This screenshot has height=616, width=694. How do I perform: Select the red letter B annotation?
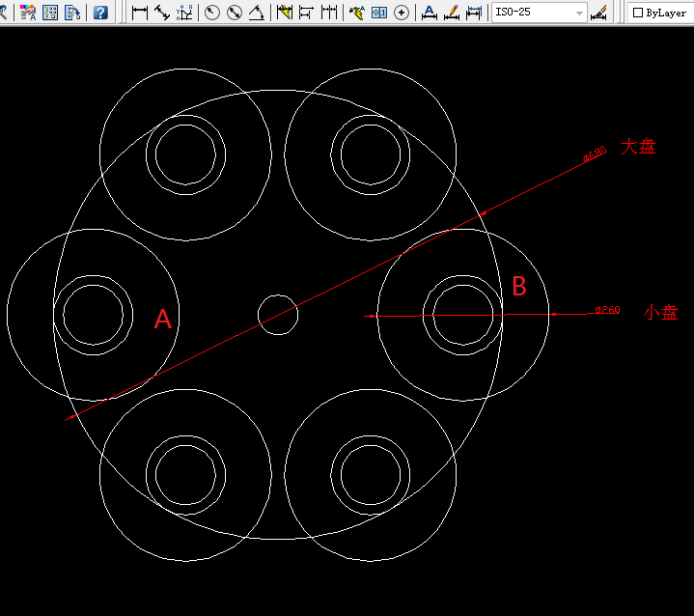coord(518,286)
